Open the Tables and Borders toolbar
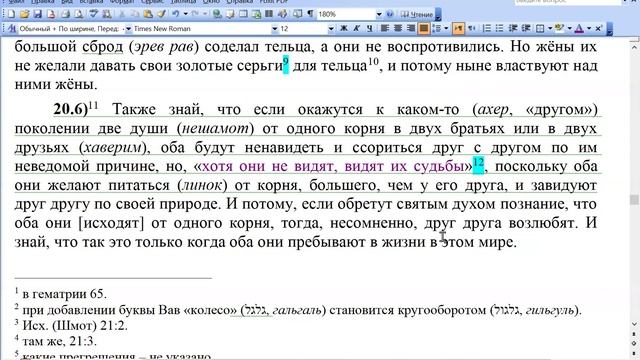Image resolution: width=640 pixels, height=360 pixels. 230,14
